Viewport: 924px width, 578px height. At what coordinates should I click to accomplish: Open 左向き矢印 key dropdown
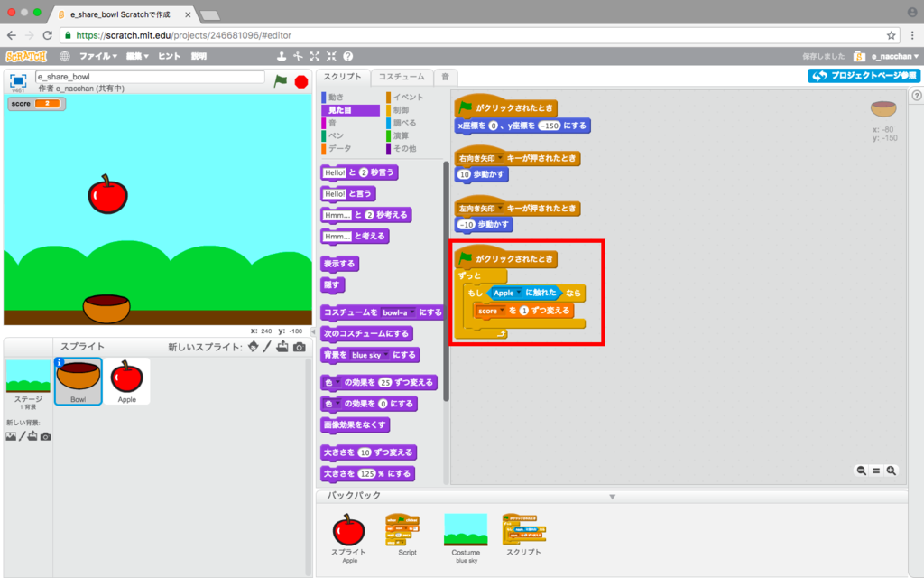pos(500,209)
